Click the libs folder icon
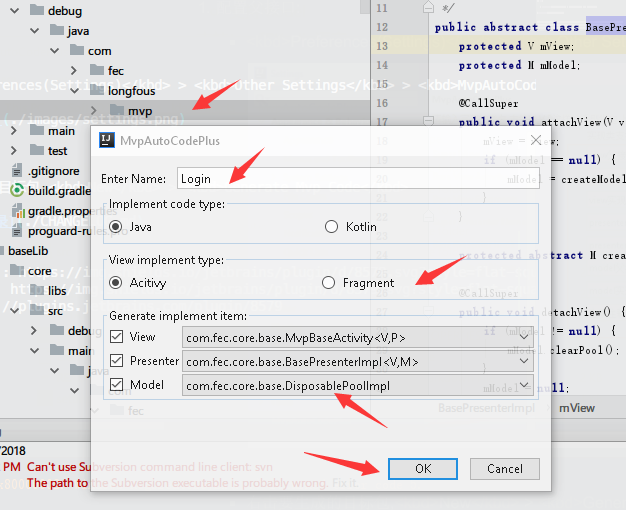Viewport: 626px width, 510px height. coord(37,290)
